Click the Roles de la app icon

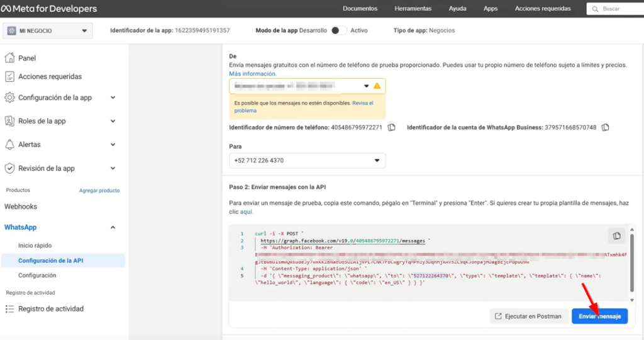click(x=9, y=121)
